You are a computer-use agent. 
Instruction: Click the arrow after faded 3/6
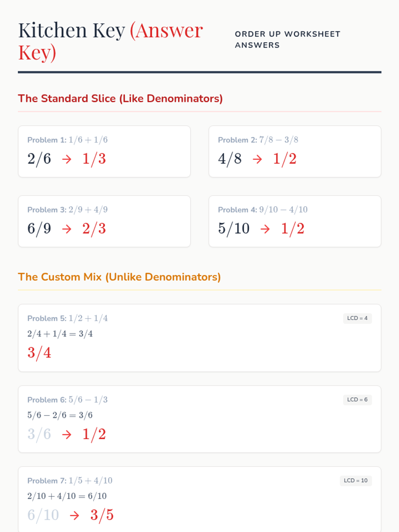pos(67,435)
